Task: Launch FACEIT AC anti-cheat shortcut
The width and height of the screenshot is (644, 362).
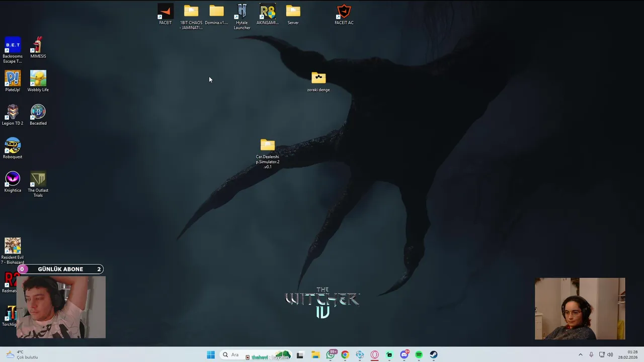Action: coord(344,14)
